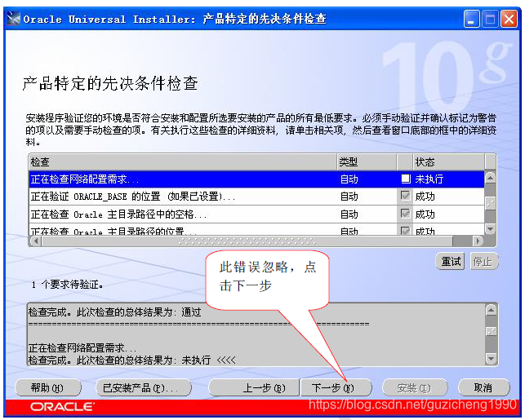Image resolution: width=525 pixels, height=420 pixels.
Task: Click the 安装(I) button
Action: (415, 388)
